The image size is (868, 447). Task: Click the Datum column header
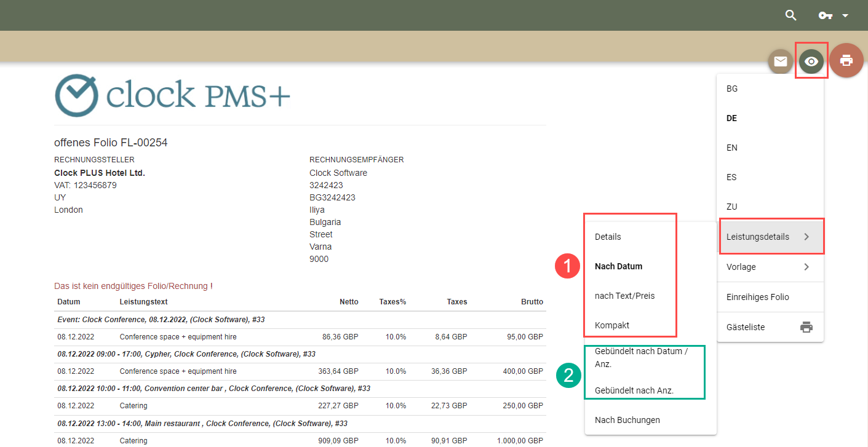click(x=69, y=302)
